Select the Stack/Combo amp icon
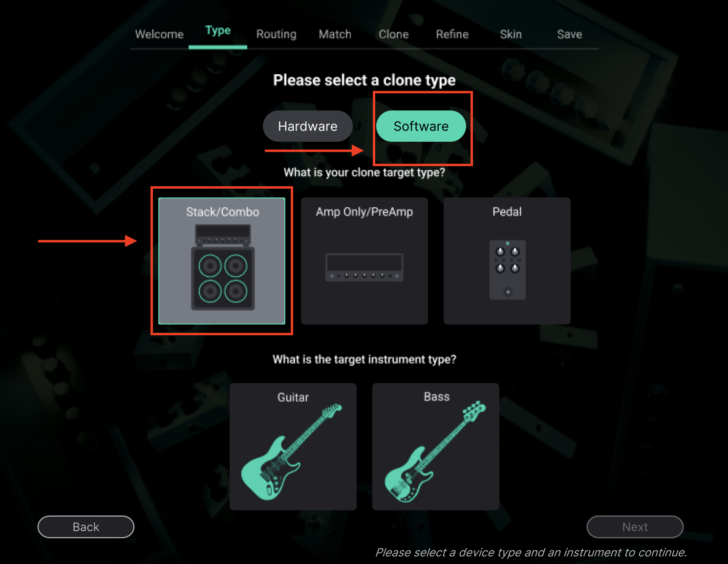The image size is (728, 564). (223, 267)
